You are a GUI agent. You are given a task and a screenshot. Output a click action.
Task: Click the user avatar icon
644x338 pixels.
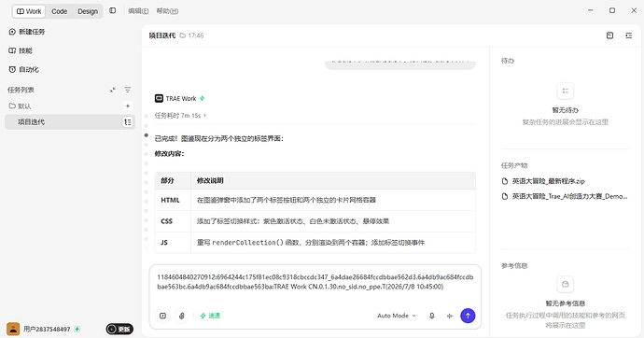(x=13, y=329)
